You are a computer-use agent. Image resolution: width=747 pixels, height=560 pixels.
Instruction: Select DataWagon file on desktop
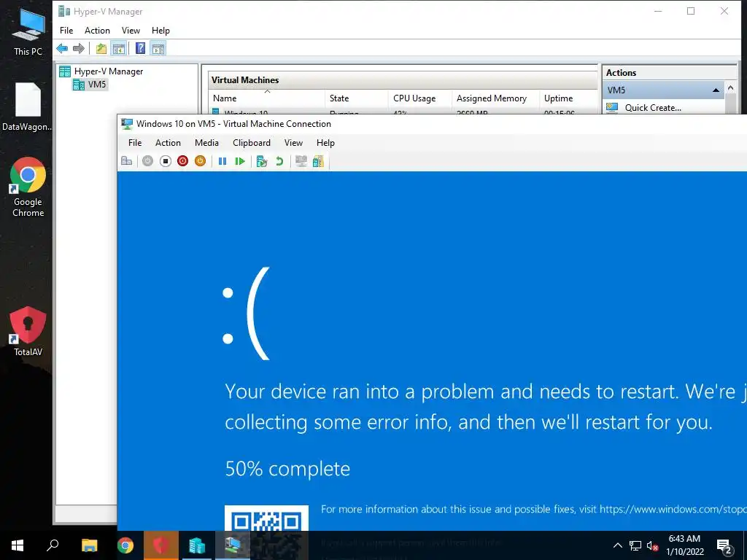click(27, 108)
